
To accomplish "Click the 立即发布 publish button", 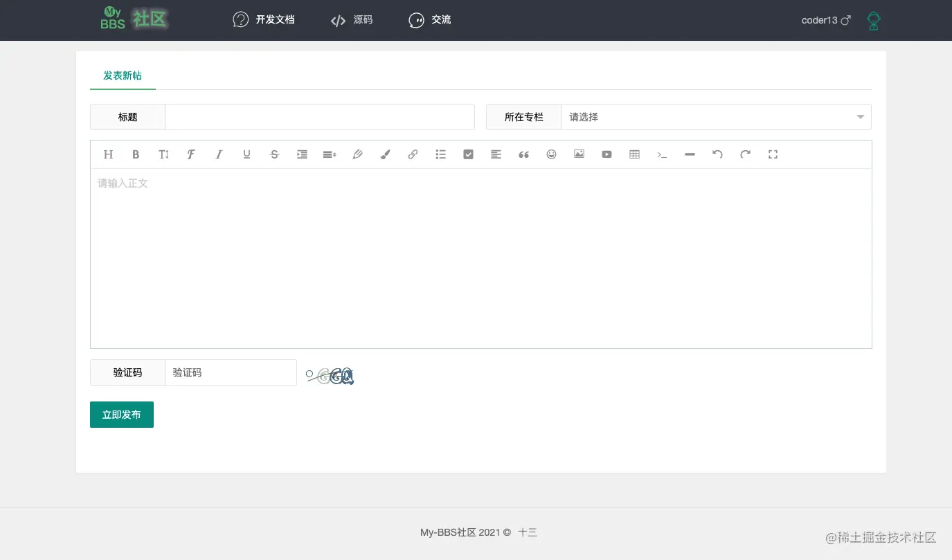I will (x=122, y=415).
